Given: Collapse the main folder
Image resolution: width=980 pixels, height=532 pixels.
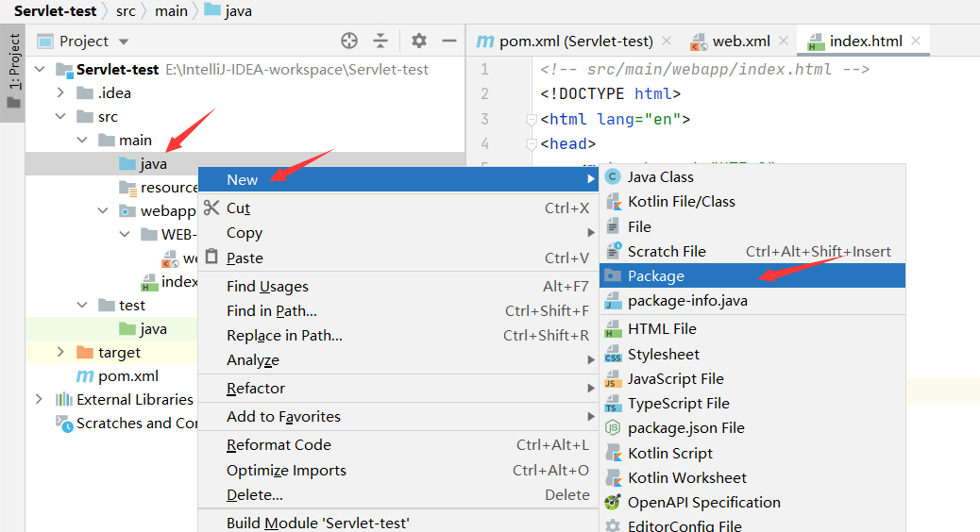Looking at the screenshot, I should 82,140.
